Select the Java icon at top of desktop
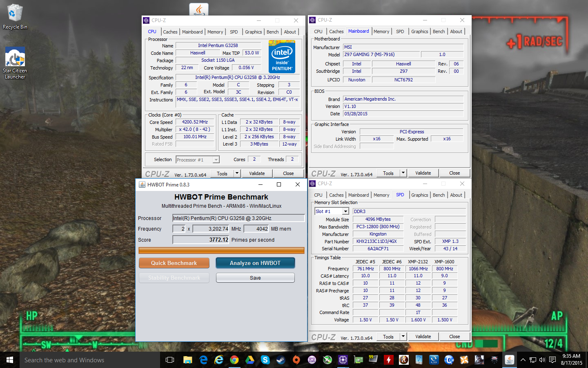 [199, 9]
